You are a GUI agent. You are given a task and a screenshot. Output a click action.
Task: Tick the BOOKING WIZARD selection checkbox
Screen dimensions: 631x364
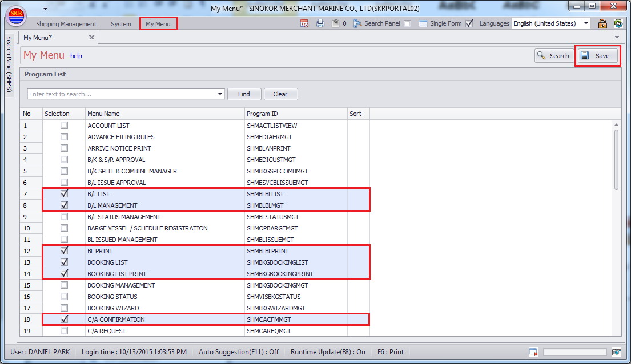pyautogui.click(x=64, y=308)
